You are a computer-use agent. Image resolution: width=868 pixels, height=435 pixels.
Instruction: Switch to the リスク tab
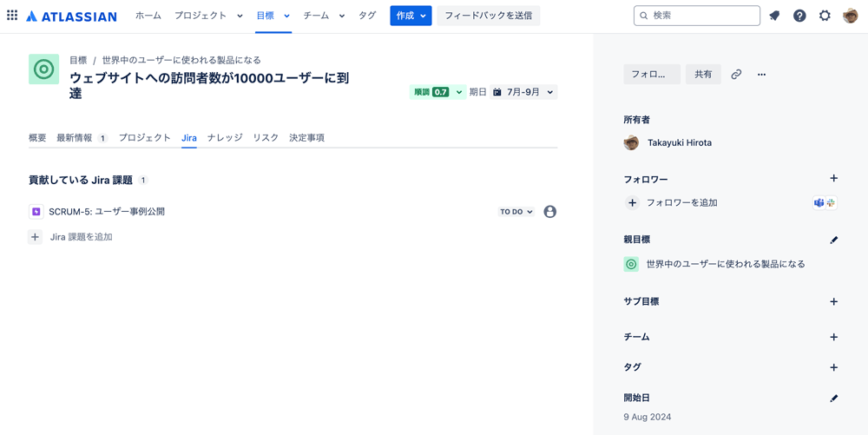click(x=266, y=138)
